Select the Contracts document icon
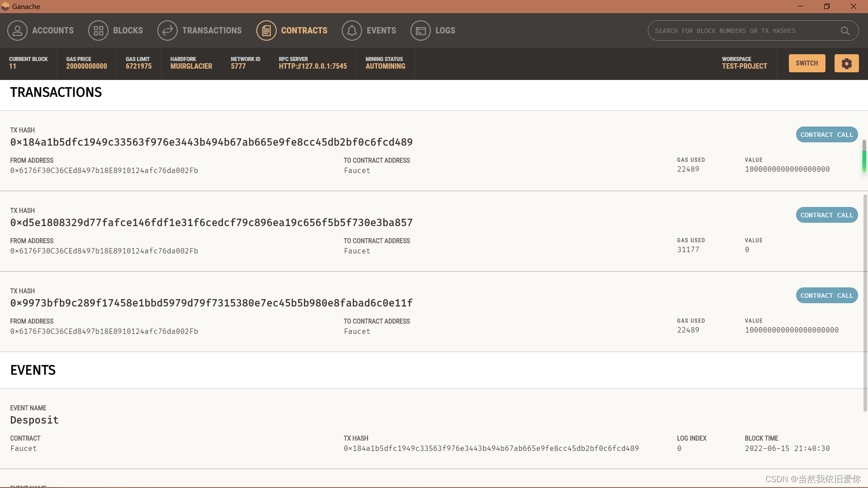 pos(266,31)
